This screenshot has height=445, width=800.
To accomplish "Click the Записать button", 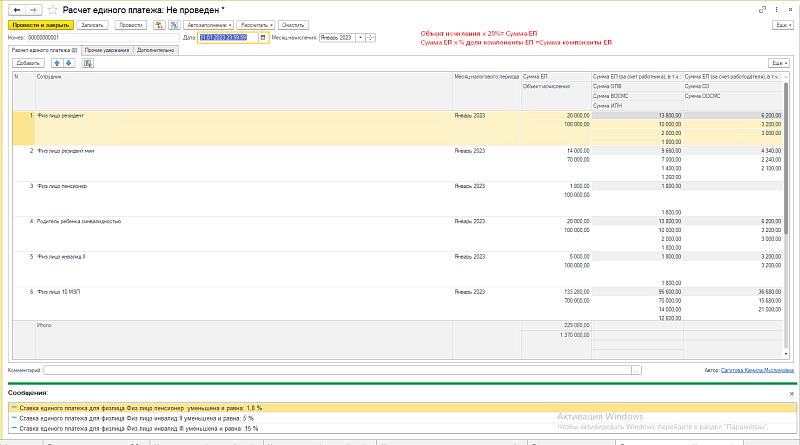I will point(89,23).
